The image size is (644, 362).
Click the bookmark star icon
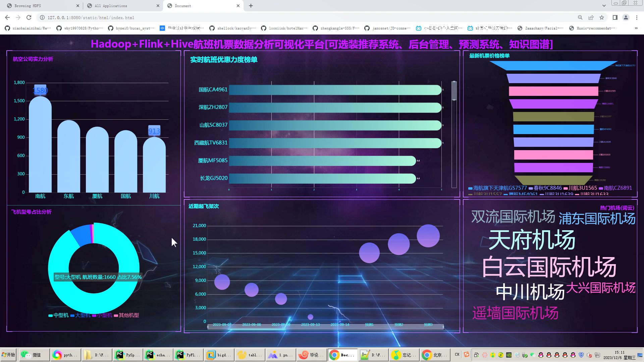602,17
